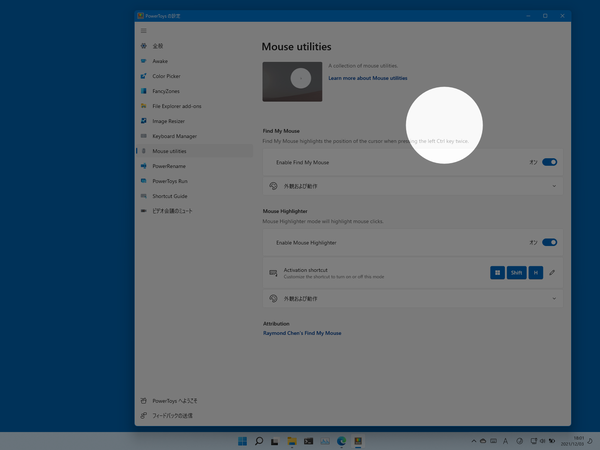This screenshot has width=600, height=450.
Task: Open the Windows Start menu on taskbar
Action: click(241, 441)
